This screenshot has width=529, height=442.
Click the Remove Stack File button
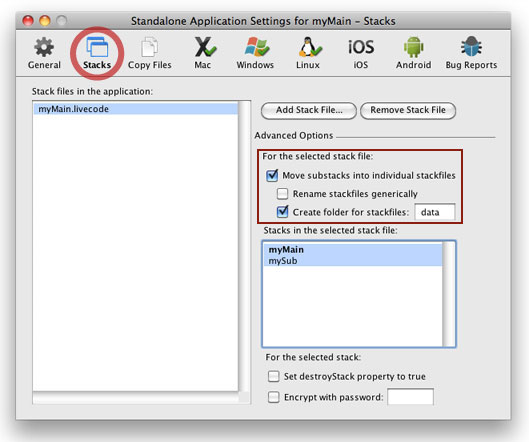408,110
